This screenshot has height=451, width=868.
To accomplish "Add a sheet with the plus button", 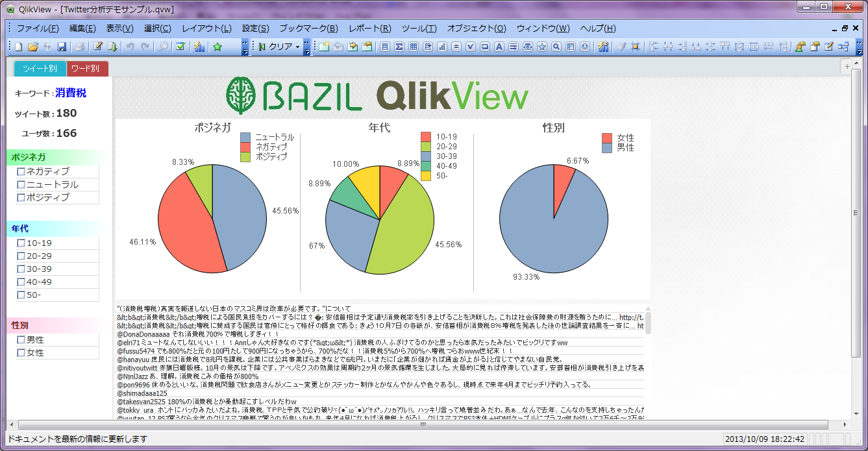I will [847, 67].
